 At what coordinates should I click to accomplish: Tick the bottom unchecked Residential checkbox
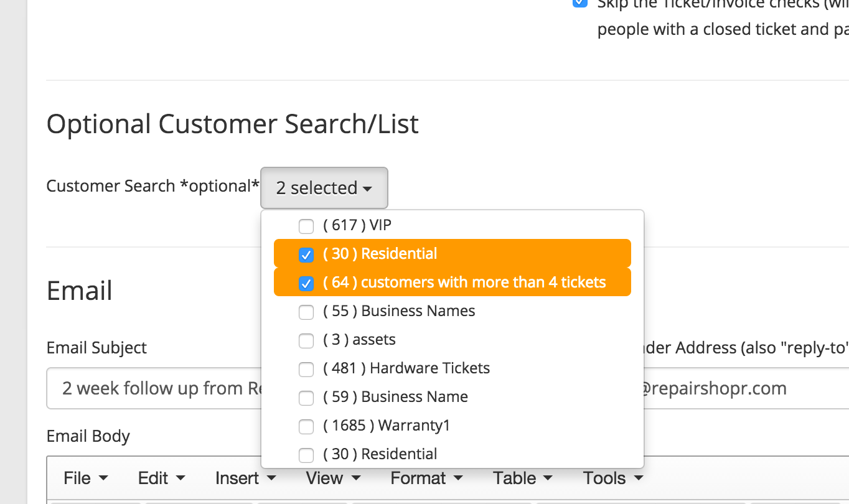tap(306, 455)
